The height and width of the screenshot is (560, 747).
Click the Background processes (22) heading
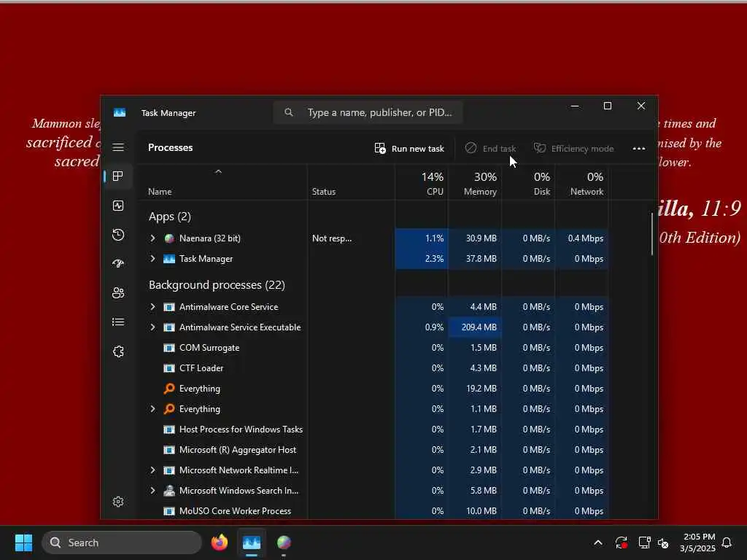click(x=217, y=285)
